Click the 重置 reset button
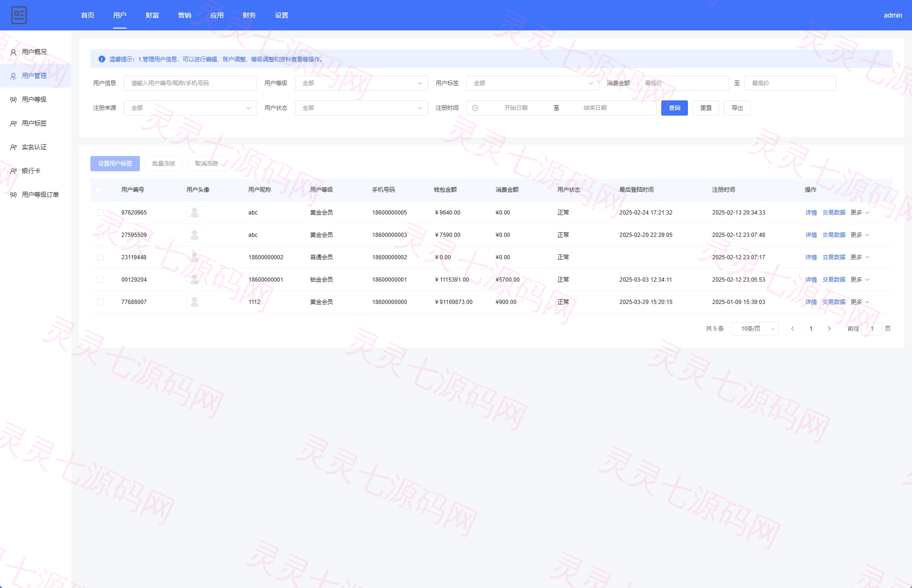The width and height of the screenshot is (912, 588). tap(706, 108)
